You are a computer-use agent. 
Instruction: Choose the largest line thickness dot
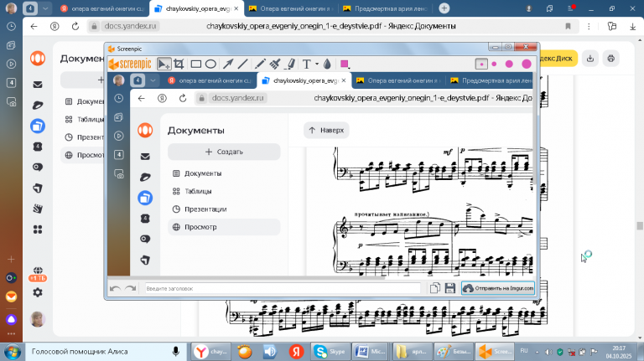click(x=527, y=64)
